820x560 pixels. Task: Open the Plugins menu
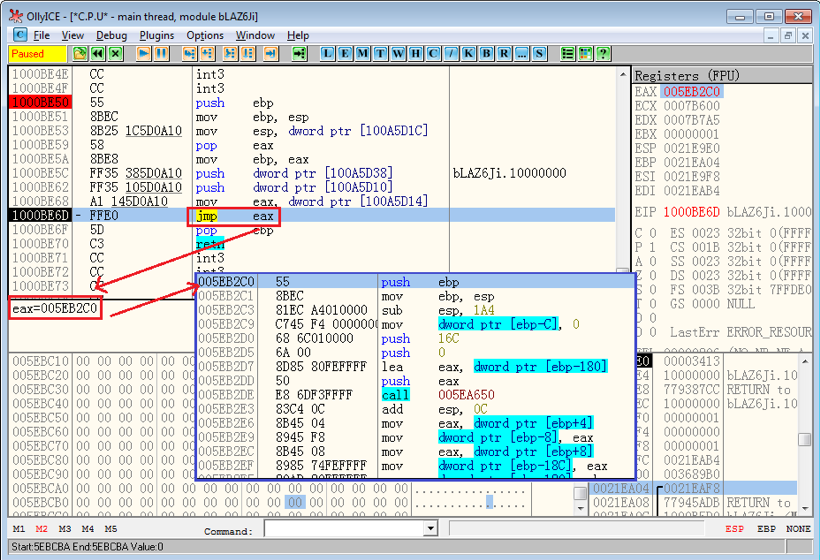click(156, 35)
